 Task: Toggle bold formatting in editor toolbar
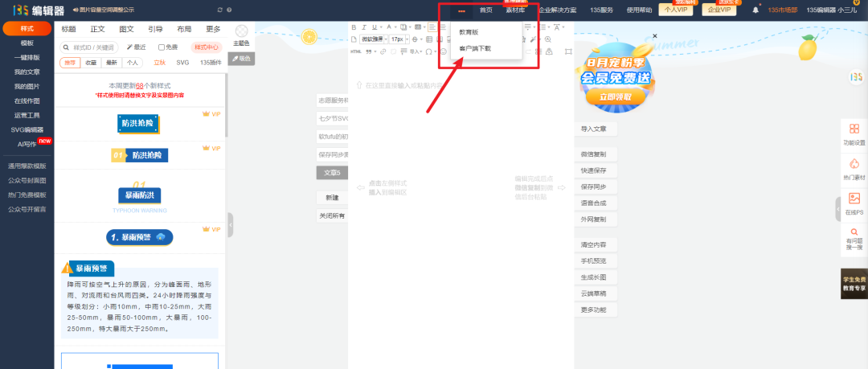pos(354,27)
